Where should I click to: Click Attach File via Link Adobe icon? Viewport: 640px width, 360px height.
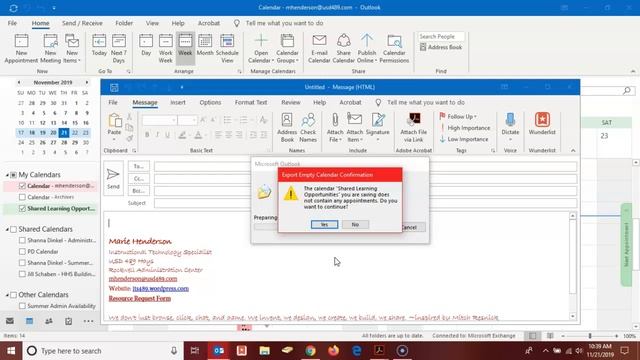pyautogui.click(x=413, y=127)
